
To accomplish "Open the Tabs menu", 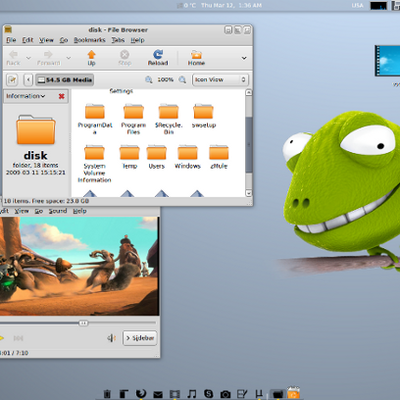I will 118,40.
